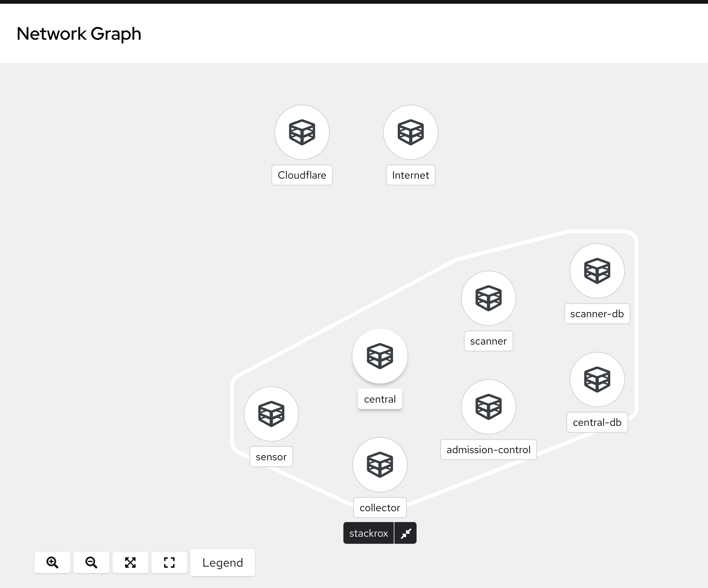Select the central label
708x588 pixels.
(x=380, y=399)
